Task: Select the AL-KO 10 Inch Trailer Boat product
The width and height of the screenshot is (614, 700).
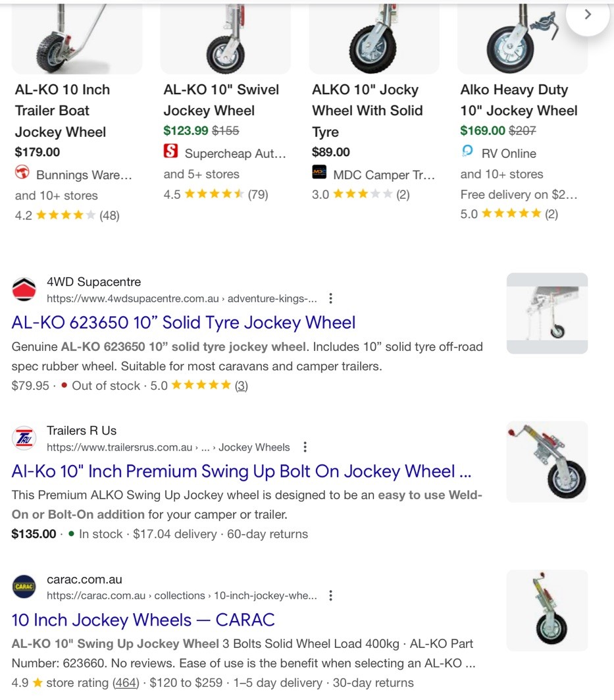Action: (x=63, y=111)
